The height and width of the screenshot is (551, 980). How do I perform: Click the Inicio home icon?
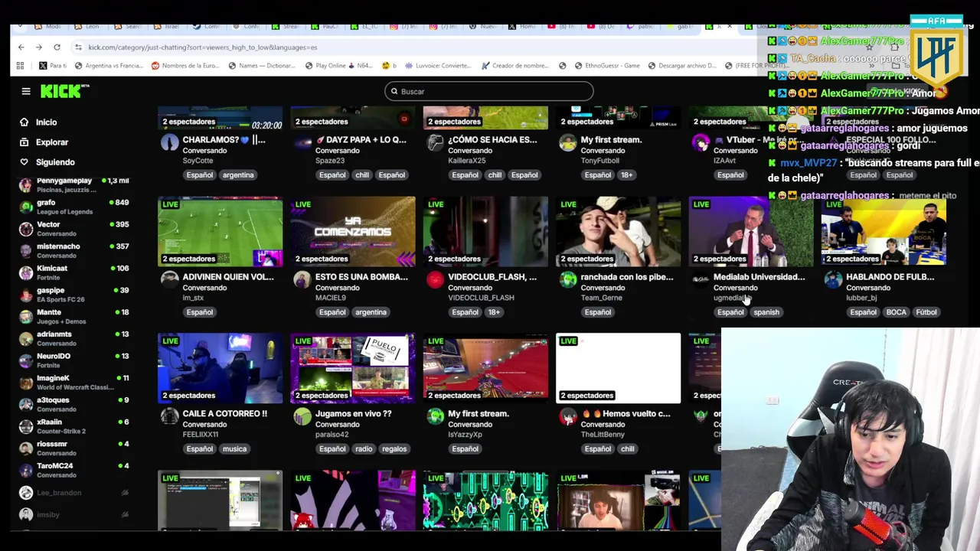(24, 122)
